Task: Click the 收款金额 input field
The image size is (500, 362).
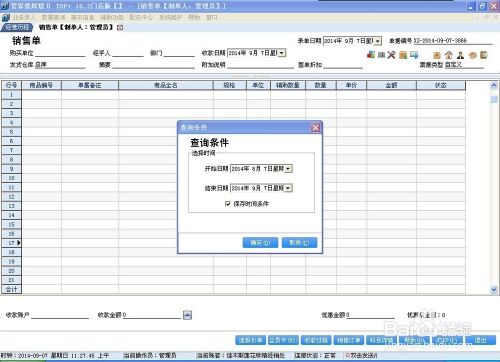Action: (152, 315)
